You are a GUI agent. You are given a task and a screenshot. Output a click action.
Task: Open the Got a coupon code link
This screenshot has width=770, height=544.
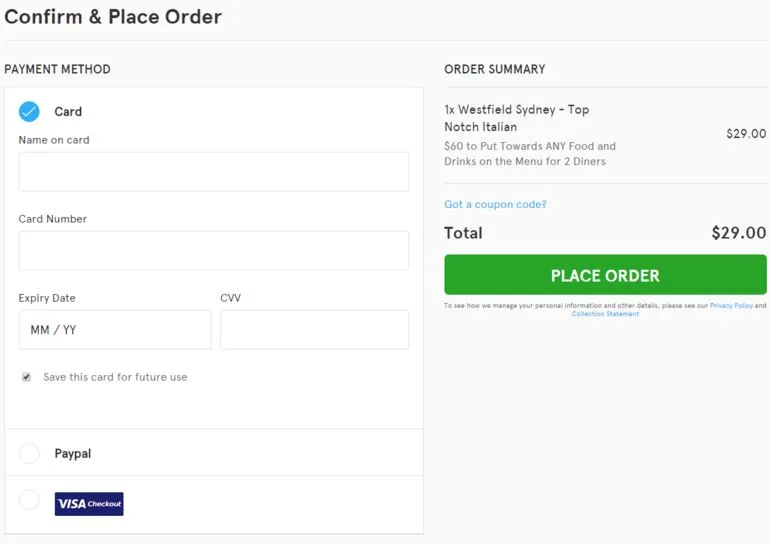point(495,204)
